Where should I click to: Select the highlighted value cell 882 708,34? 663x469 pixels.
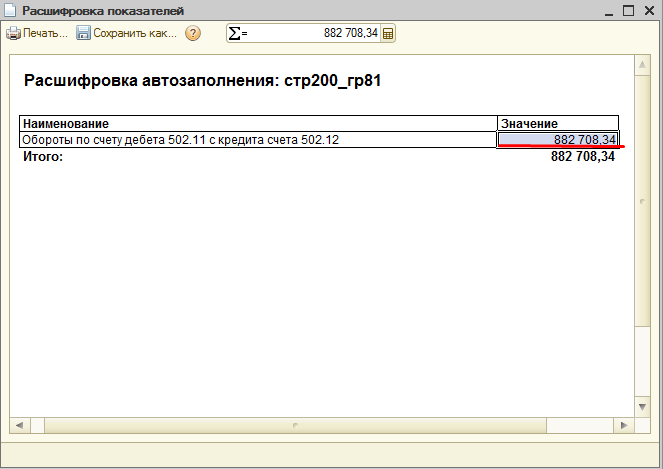(558, 140)
